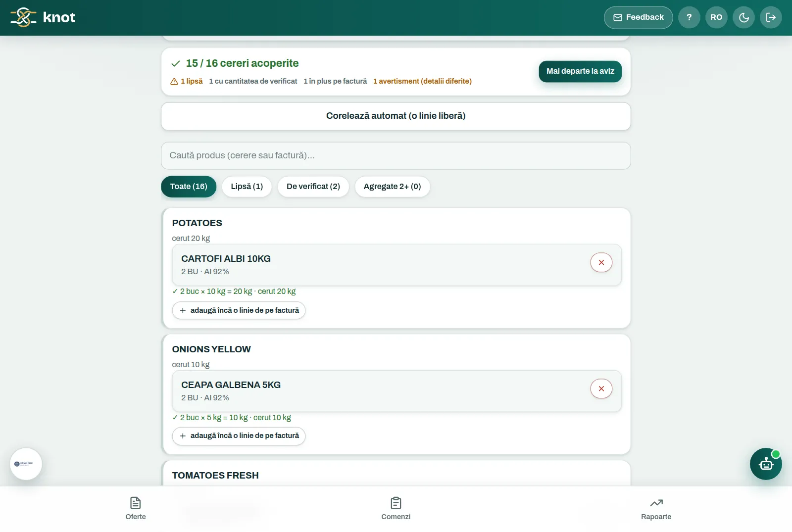Open the Rapoarte trend chart icon
Screen dimensions: 792x532
(x=656, y=503)
